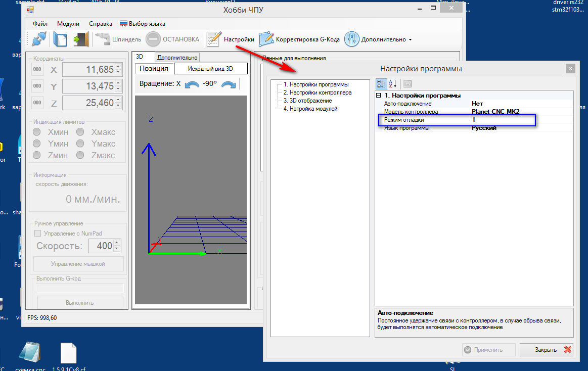The width and height of the screenshot is (588, 371).
Task: Zero the Z coordinate with 000 button
Action: (x=37, y=103)
